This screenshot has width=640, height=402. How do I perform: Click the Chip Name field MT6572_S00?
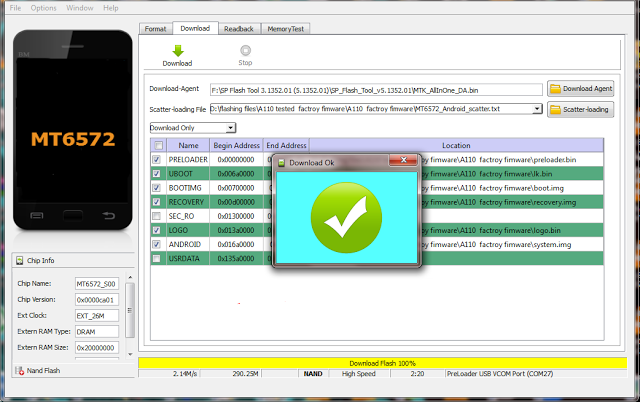tap(97, 284)
